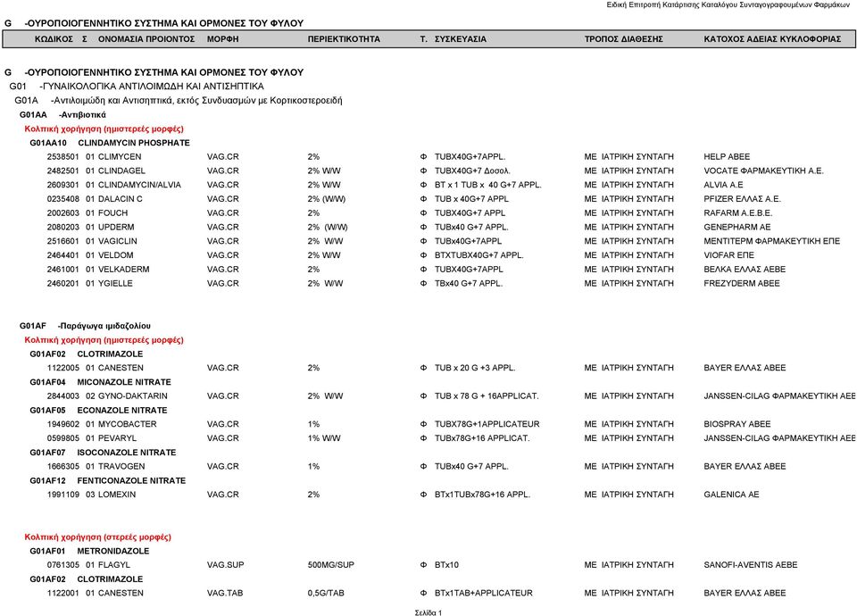
Task: Click the VIOFAR ΕΠΕ holder
Action: [728, 255]
